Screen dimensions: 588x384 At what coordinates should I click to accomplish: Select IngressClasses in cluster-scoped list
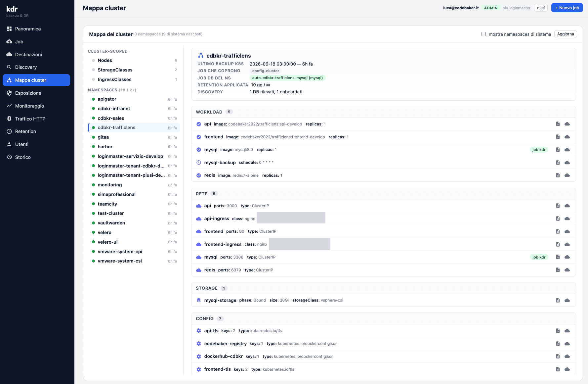pos(134,79)
